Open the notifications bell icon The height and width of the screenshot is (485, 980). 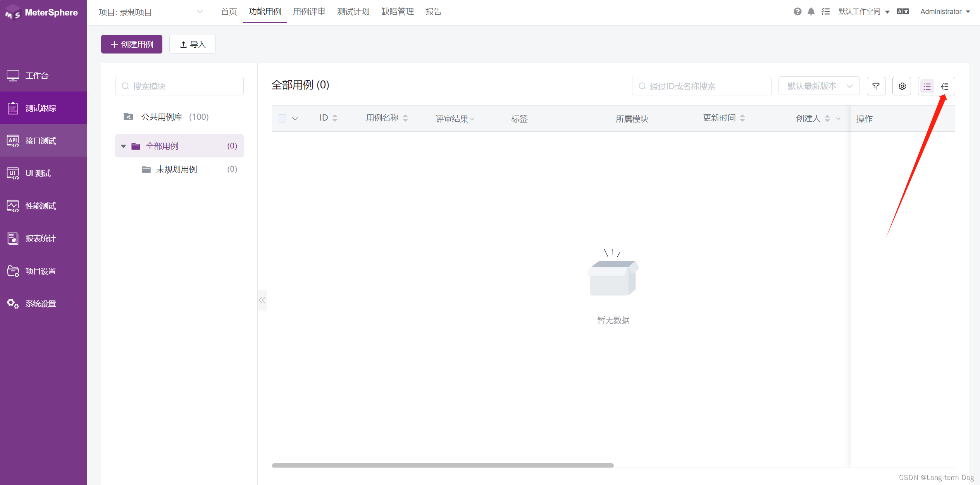pos(811,12)
